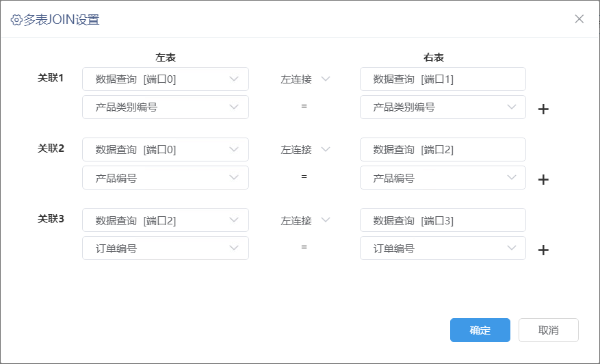Image resolution: width=600 pixels, height=364 pixels.
Task: Expand 关联3 right field 订单编号
Action: click(x=443, y=248)
